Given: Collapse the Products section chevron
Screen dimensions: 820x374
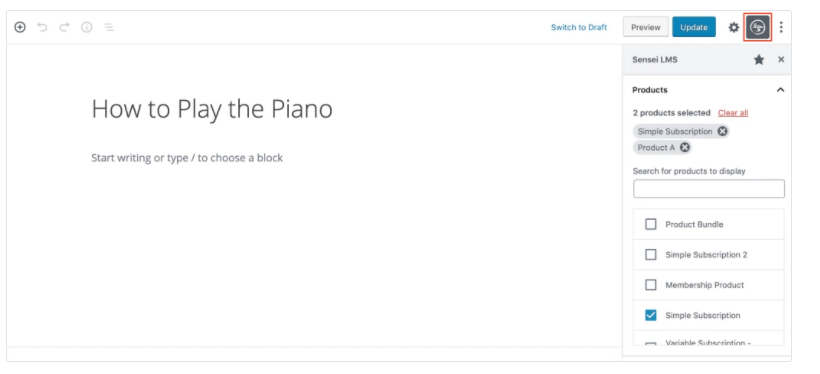Looking at the screenshot, I should (780, 90).
